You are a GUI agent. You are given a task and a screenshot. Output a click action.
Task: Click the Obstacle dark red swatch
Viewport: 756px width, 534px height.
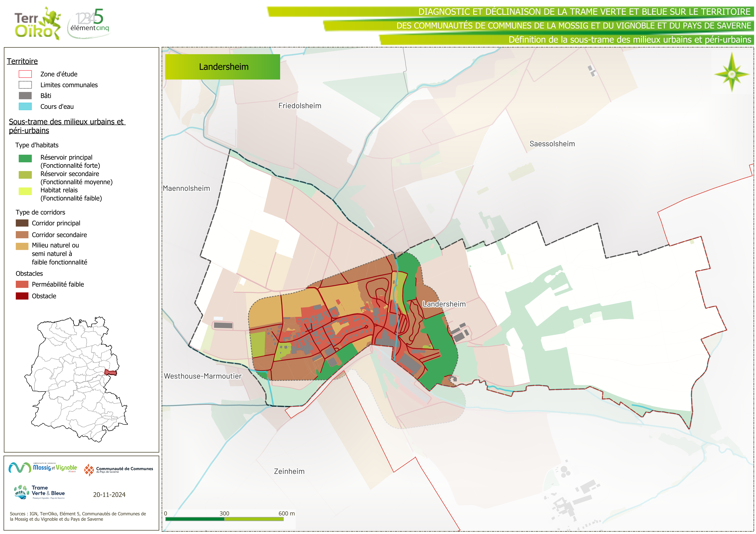(x=22, y=296)
